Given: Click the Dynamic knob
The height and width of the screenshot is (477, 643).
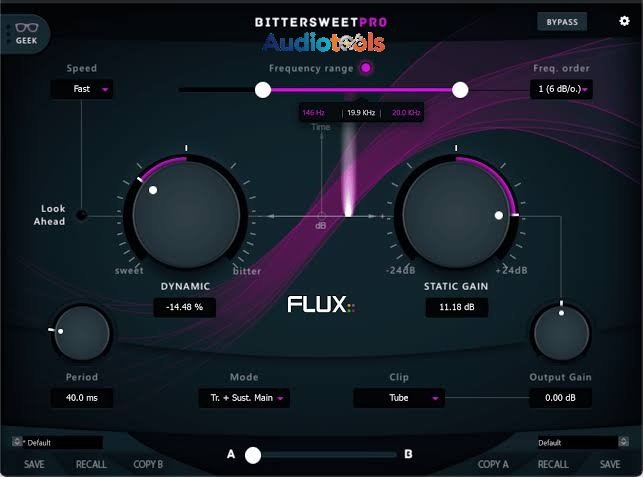Looking at the screenshot, I should coord(186,215).
